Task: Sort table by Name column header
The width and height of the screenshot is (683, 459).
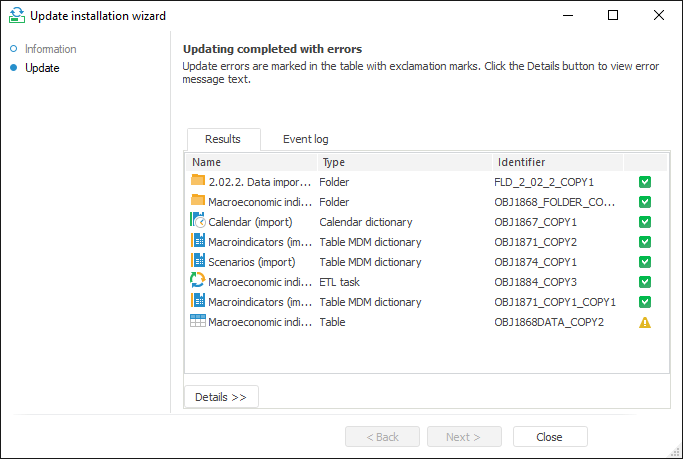Action: [250, 162]
